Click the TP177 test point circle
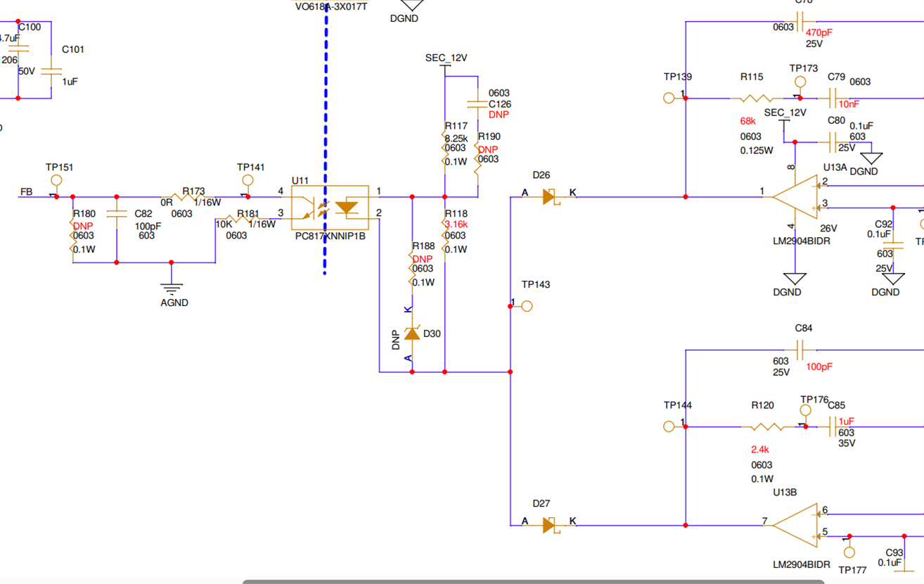This screenshot has height=584, width=924. coord(849,553)
